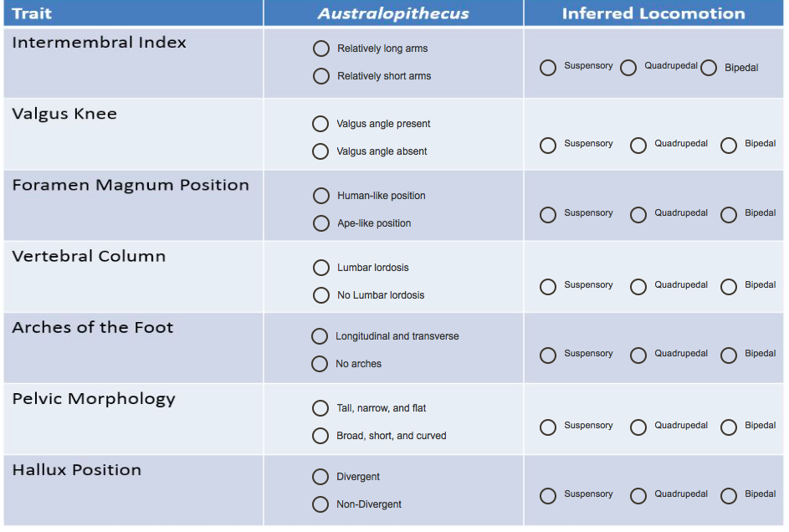Select 'Tall, narrow, and flat' pelvis option

[320, 408]
